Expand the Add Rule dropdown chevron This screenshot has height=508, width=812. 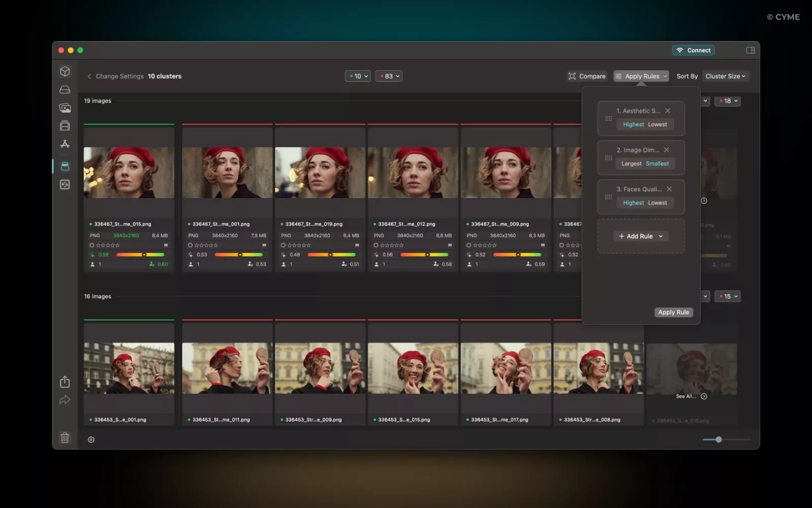coord(661,236)
